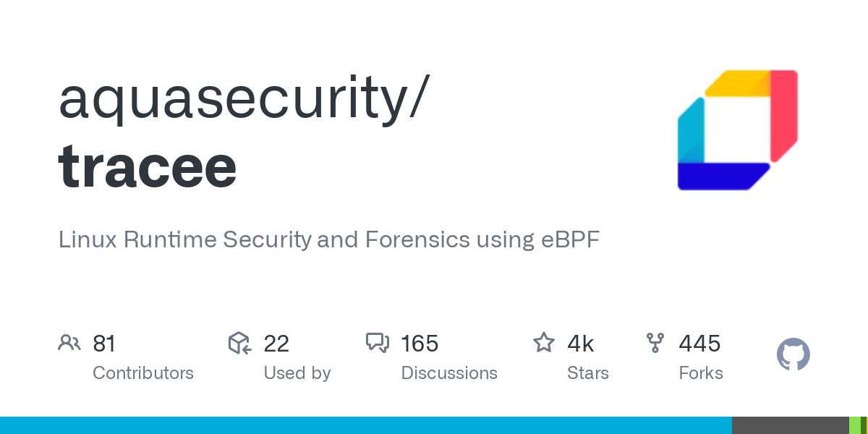The image size is (868, 434).
Task: Click the Used by package icon
Action: coord(239,343)
